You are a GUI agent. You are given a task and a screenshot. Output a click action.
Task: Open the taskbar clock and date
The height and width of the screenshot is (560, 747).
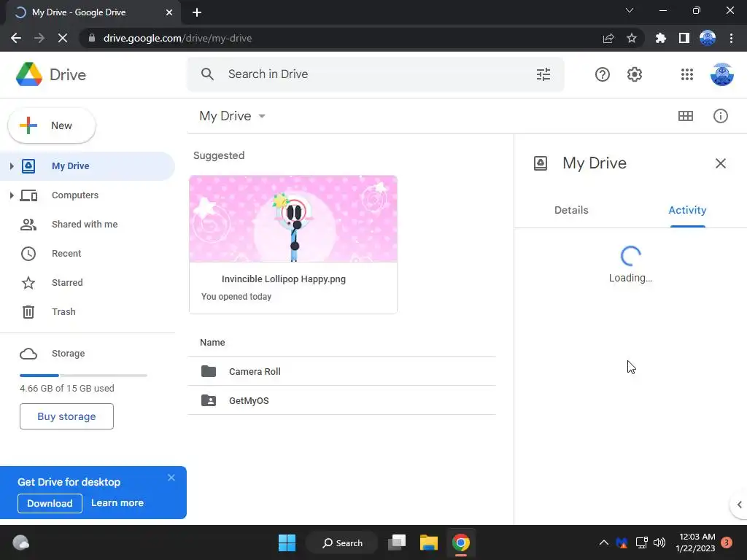tap(695, 542)
